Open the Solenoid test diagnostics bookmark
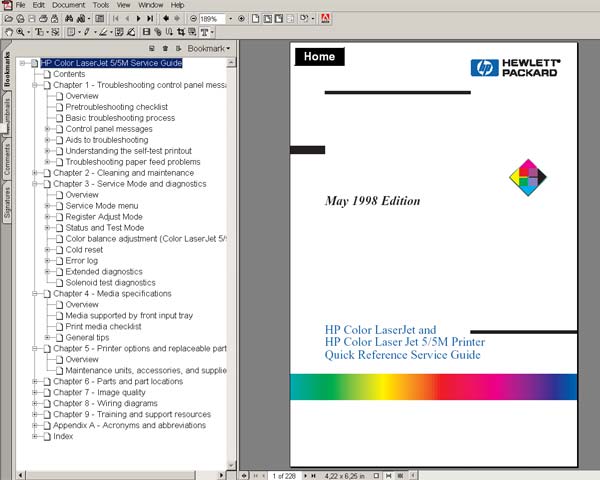Image resolution: width=600 pixels, height=480 pixels. coord(110,282)
